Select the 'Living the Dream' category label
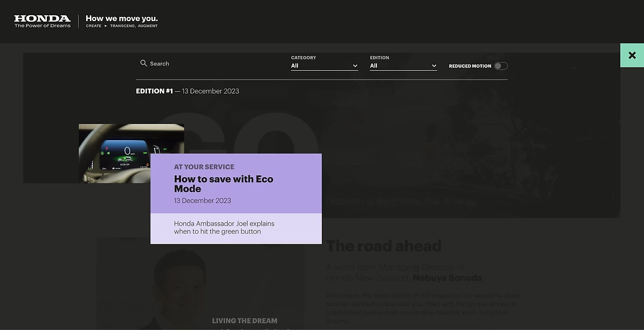 [x=244, y=321]
